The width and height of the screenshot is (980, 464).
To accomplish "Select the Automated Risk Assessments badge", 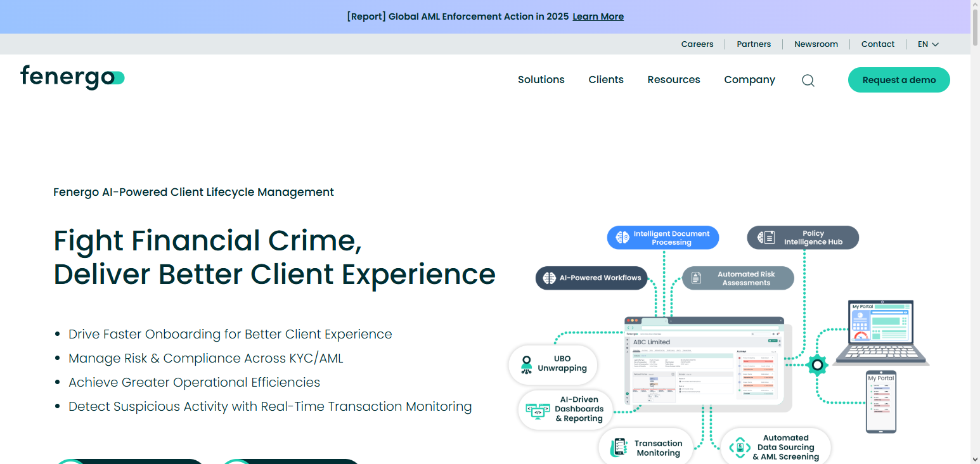I will tap(738, 278).
